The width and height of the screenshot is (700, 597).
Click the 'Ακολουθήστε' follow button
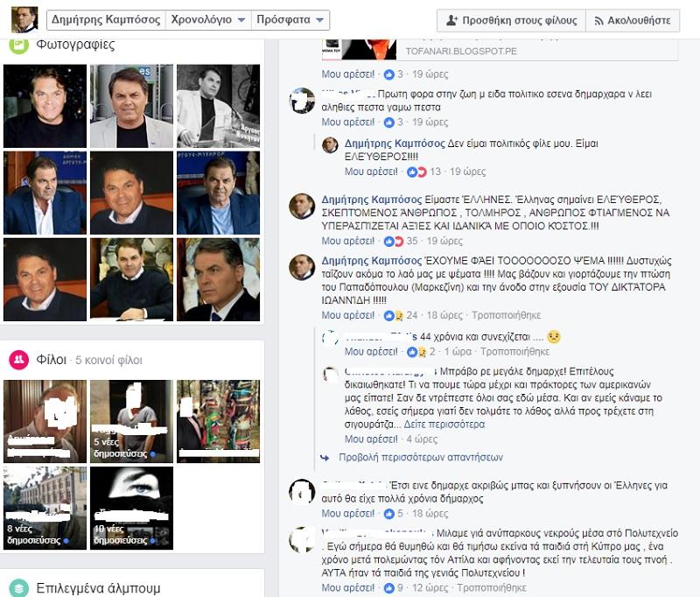tap(633, 20)
